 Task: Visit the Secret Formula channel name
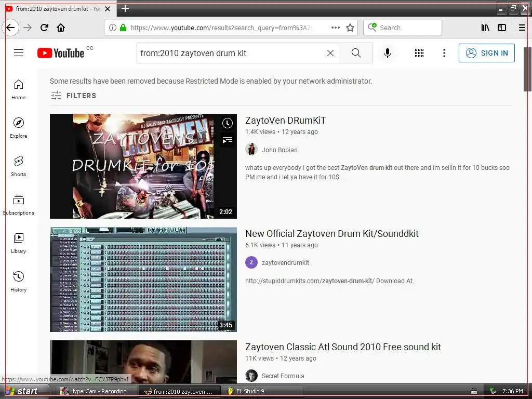click(x=283, y=376)
